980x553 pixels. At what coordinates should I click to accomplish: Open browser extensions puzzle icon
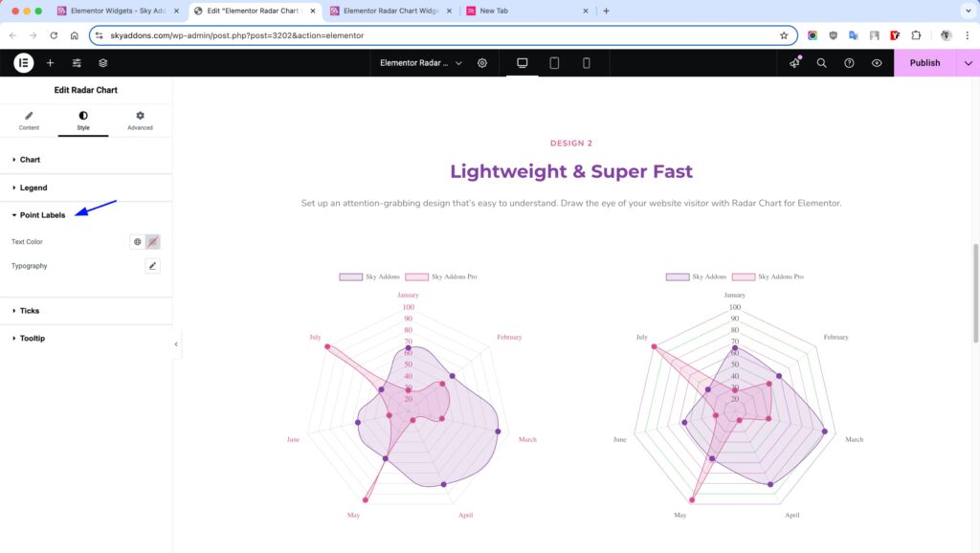coord(916,35)
